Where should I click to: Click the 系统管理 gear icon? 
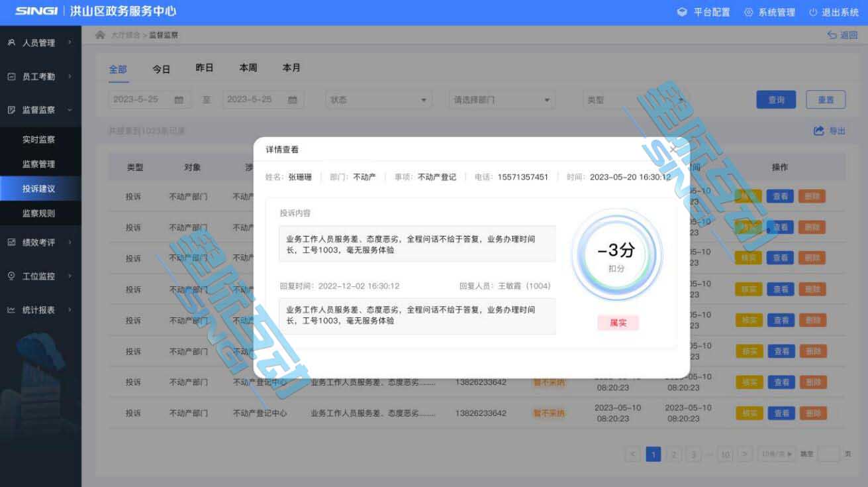click(749, 12)
